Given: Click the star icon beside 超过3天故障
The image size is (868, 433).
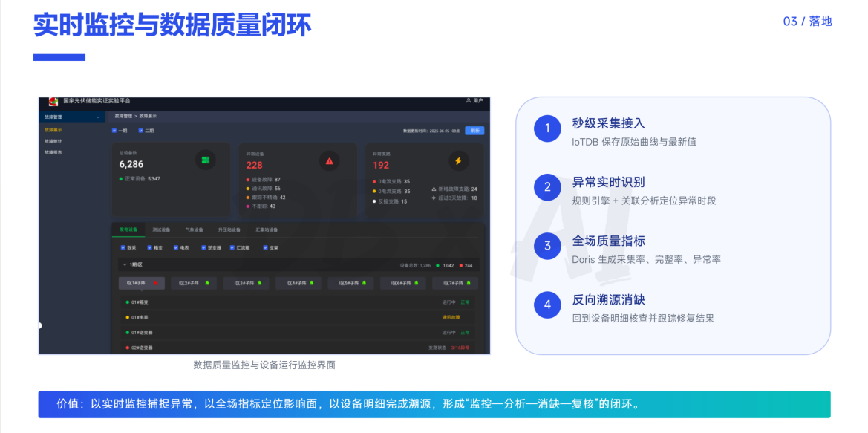Looking at the screenshot, I should (x=434, y=198).
